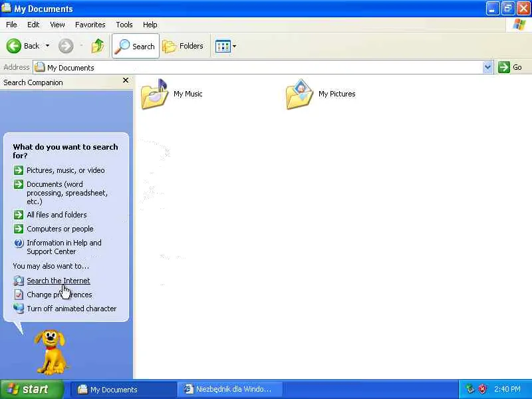The height and width of the screenshot is (399, 532).
Task: Click the Search the Internet globe icon
Action: click(19, 281)
